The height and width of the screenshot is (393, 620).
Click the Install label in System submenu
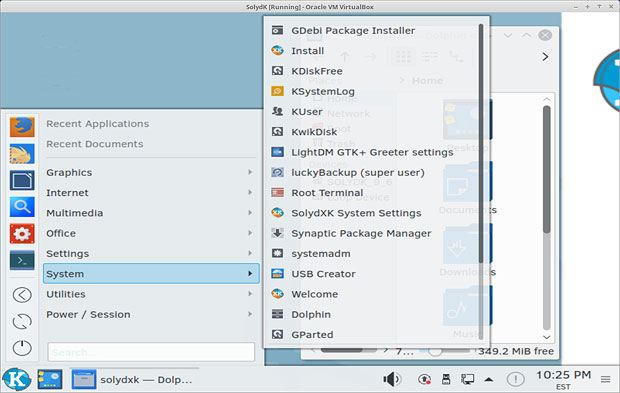click(x=308, y=51)
